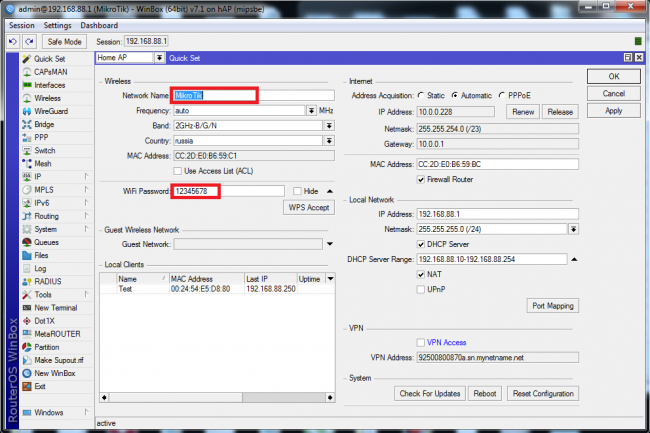Open the Home AP mode dropdown
Screen dimensions: 650x433
click(x=160, y=58)
